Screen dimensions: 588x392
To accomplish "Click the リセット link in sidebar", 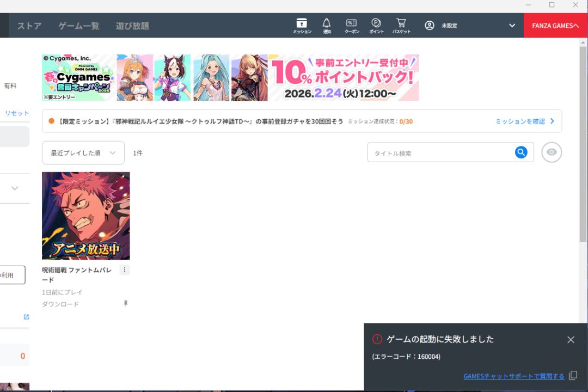I will tap(16, 113).
